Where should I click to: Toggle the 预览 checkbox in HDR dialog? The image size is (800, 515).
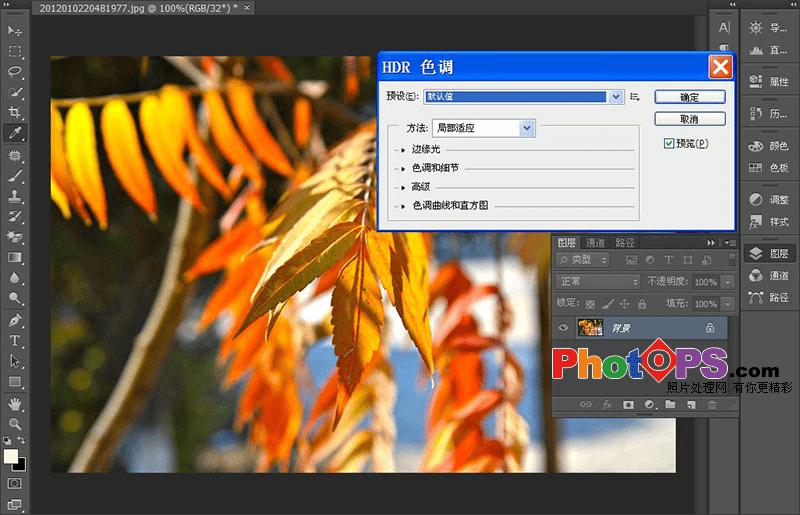click(x=669, y=143)
